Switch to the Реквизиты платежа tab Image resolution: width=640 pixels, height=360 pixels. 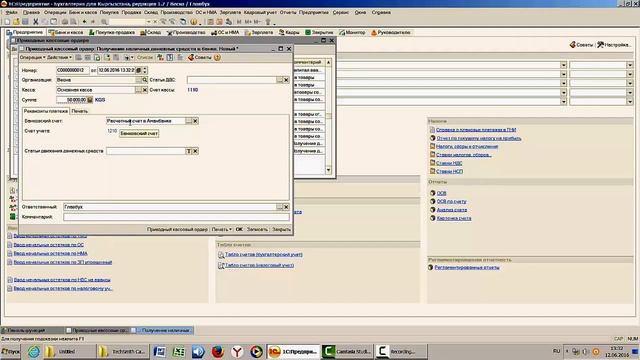click(46, 111)
